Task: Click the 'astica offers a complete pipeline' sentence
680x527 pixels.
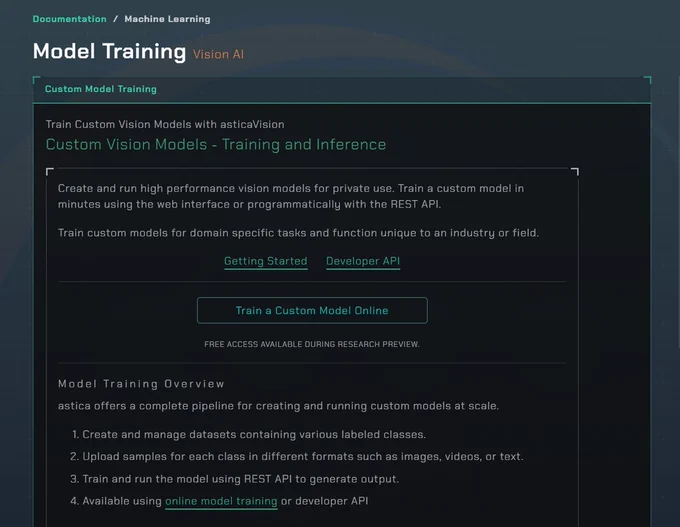Action: point(278,406)
